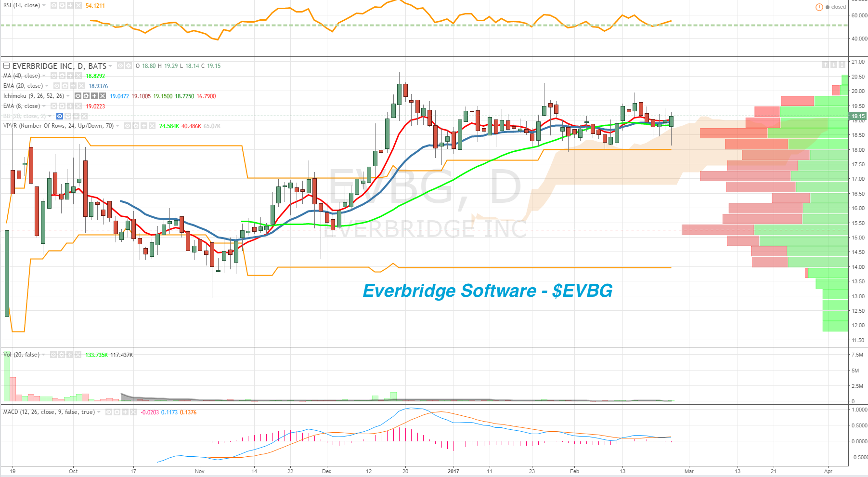Click MACD value -0.0203
Screen dimensions: 868x477
150,412
